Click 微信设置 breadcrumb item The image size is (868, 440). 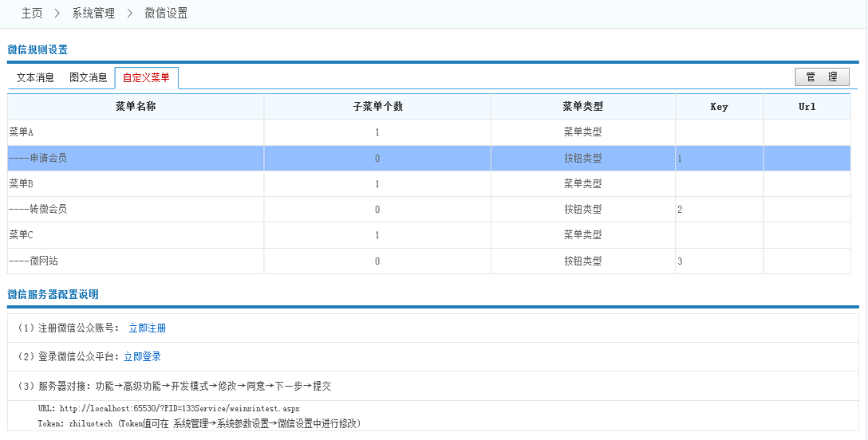(166, 14)
